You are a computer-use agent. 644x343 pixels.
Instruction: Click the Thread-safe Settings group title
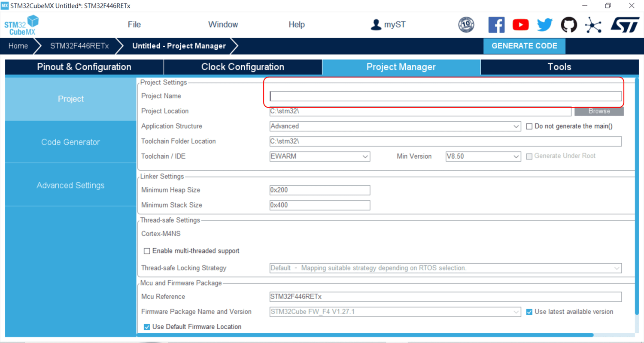pos(170,220)
